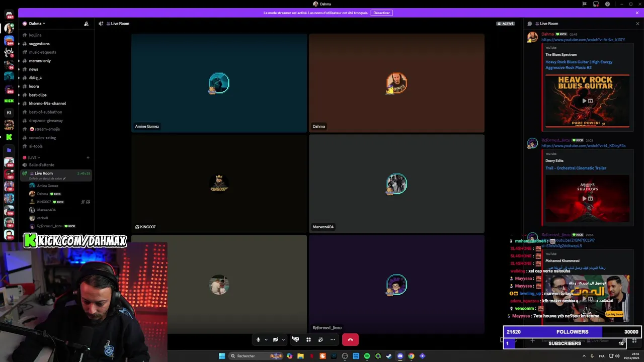Click the Discord icon in the taskbar

coord(400,356)
